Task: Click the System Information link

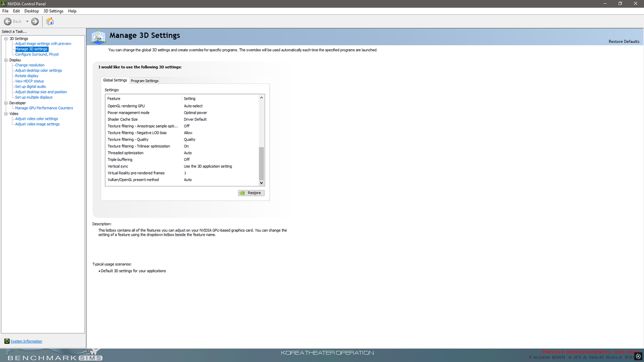Action: pyautogui.click(x=26, y=341)
